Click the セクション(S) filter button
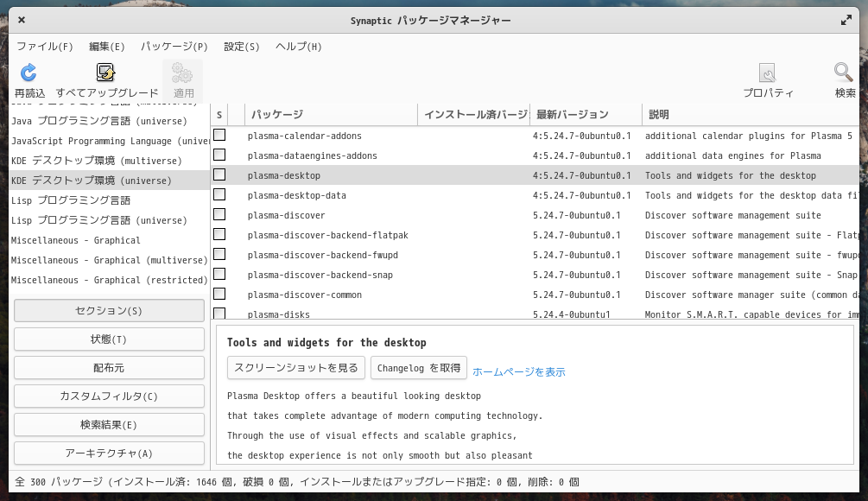868x501 pixels. pyautogui.click(x=109, y=311)
